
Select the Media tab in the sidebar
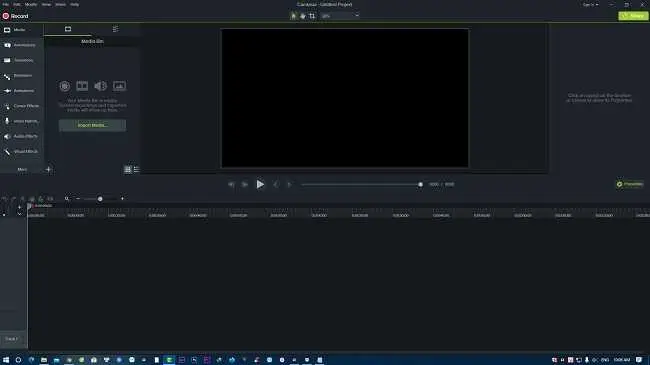[x=21, y=30]
